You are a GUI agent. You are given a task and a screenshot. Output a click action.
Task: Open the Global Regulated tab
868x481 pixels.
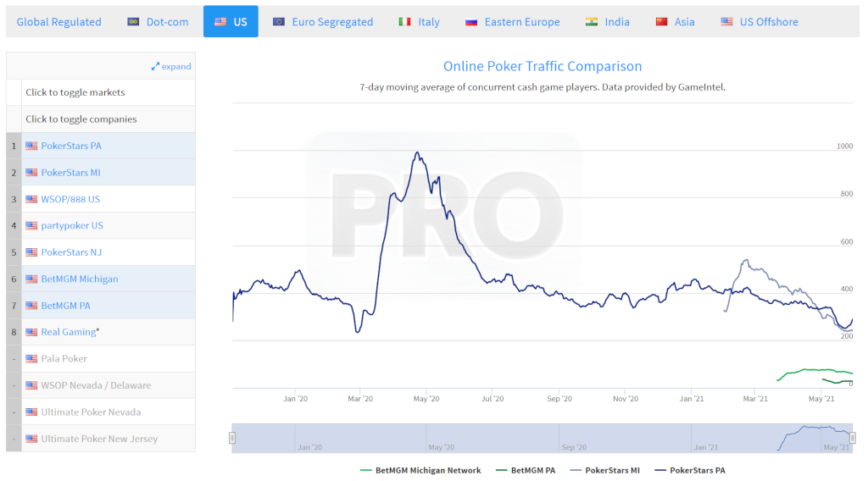pyautogui.click(x=58, y=21)
